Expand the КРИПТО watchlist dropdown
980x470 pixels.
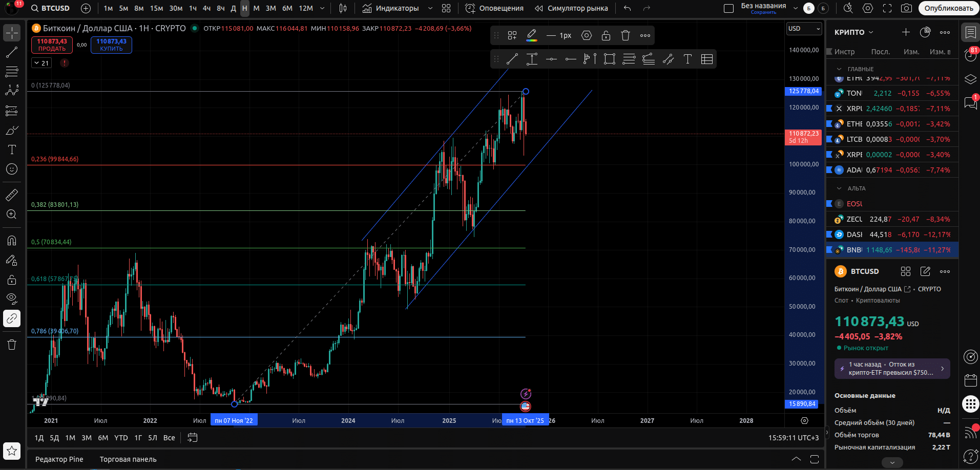pyautogui.click(x=854, y=32)
